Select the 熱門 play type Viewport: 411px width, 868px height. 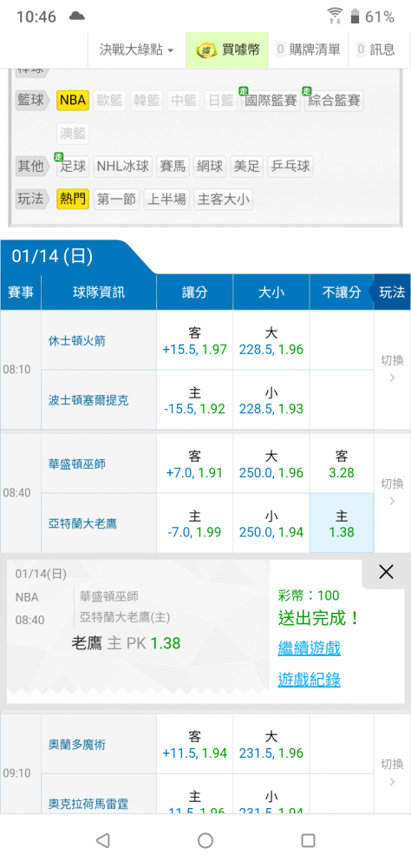pos(73,199)
